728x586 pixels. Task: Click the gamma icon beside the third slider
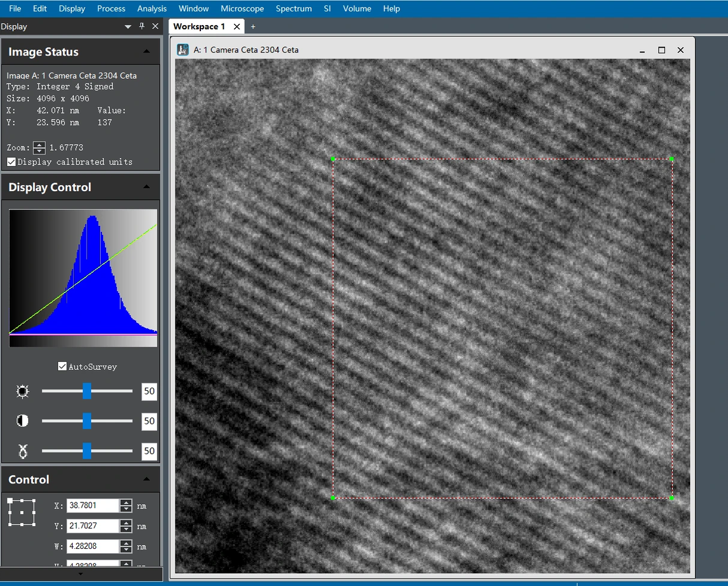point(23,452)
